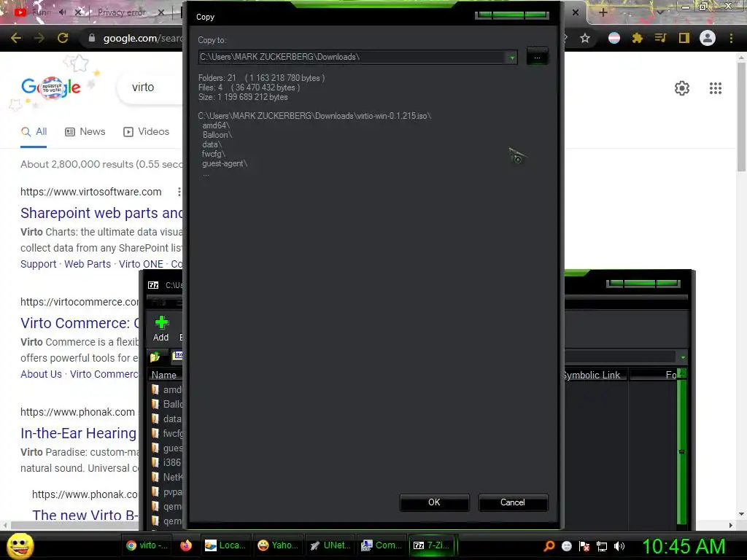Click the network tray icon
This screenshot has height=560, width=747.
602,546
